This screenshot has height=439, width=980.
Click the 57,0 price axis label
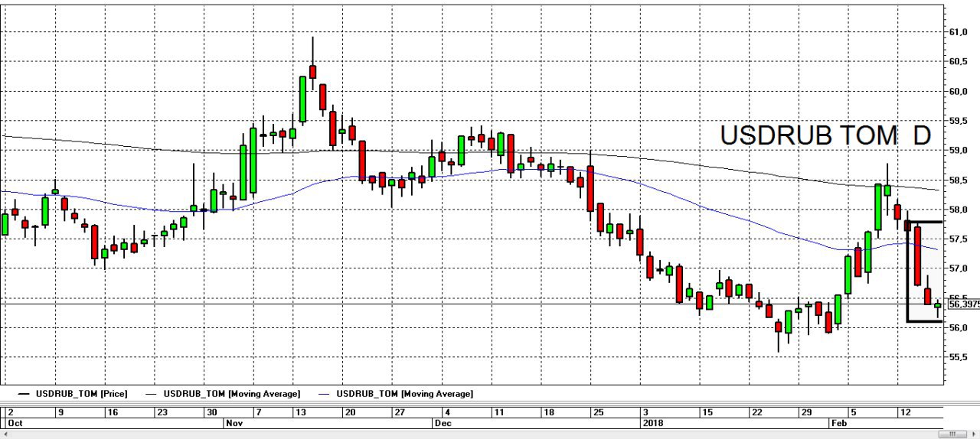tap(959, 268)
